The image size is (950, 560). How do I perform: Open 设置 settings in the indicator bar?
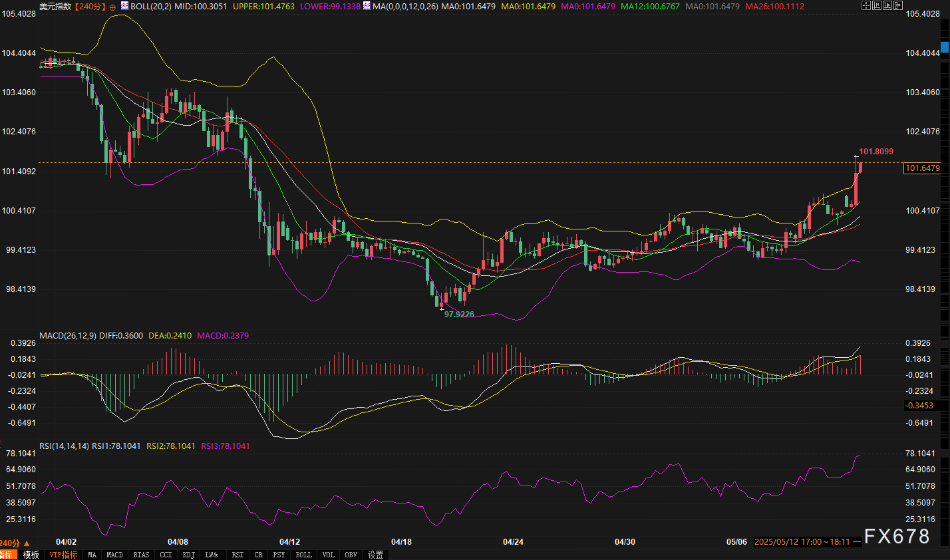coord(375,555)
